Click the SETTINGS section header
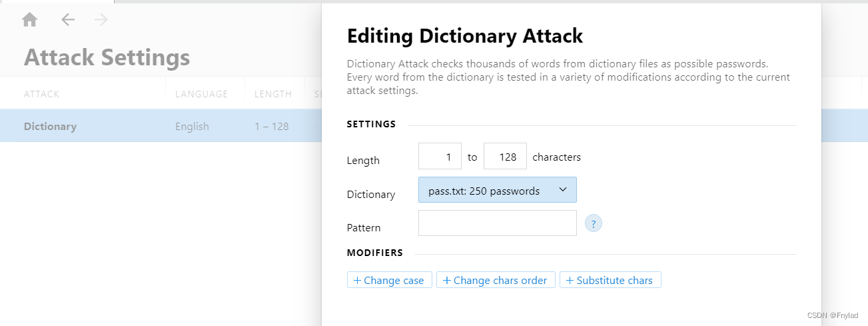868x326 pixels. click(x=371, y=125)
